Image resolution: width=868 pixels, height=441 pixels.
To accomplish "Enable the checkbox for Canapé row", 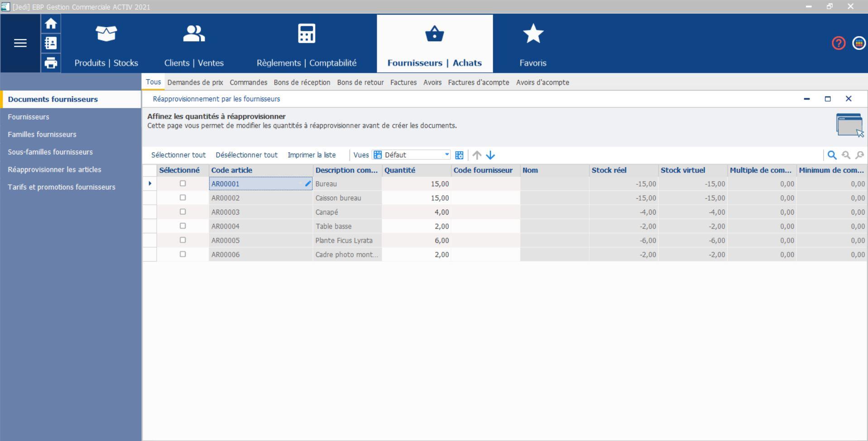I will pyautogui.click(x=183, y=212).
